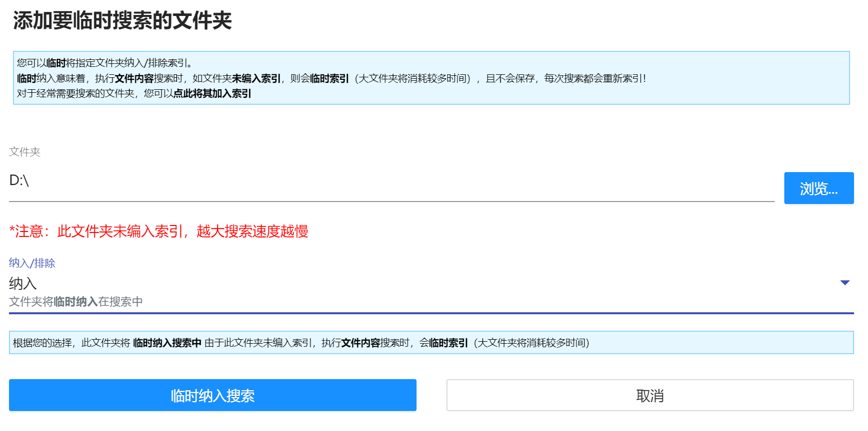The height and width of the screenshot is (431, 868).
Task: Click the bold 临时纳入搜索中 text in bottom notice
Action: pyautogui.click(x=167, y=343)
